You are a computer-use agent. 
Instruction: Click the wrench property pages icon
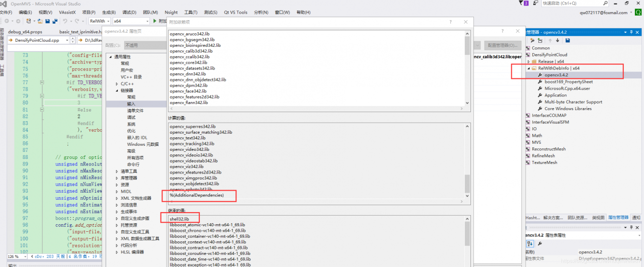540,243
